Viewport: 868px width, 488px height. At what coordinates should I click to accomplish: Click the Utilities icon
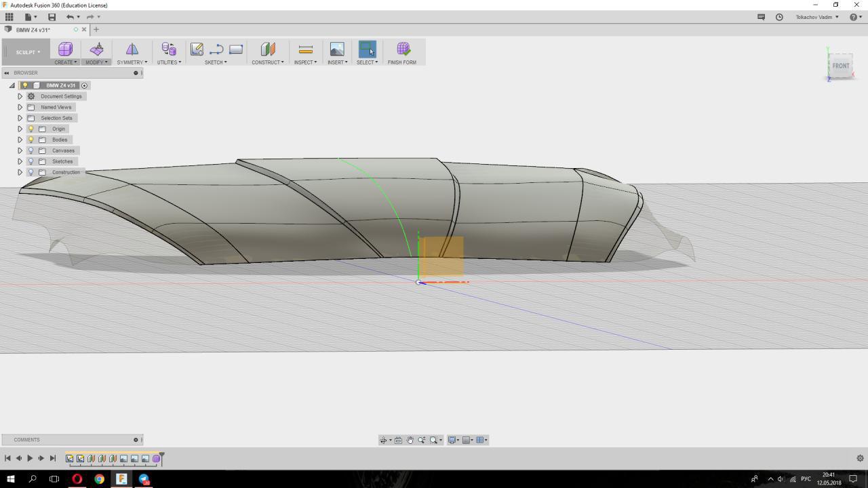point(169,49)
